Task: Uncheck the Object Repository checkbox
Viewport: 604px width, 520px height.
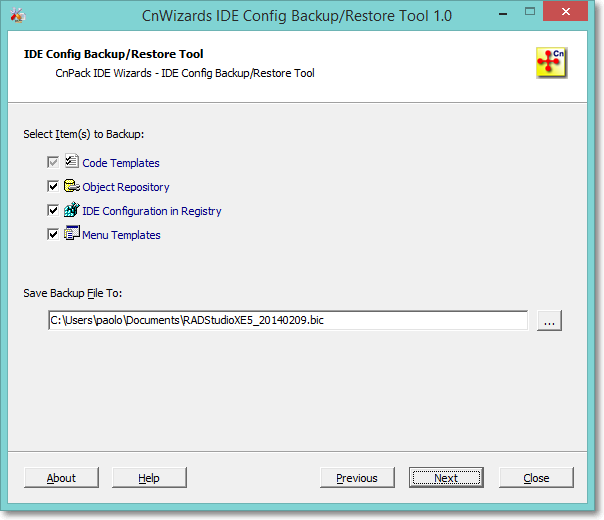Action: tap(53, 186)
